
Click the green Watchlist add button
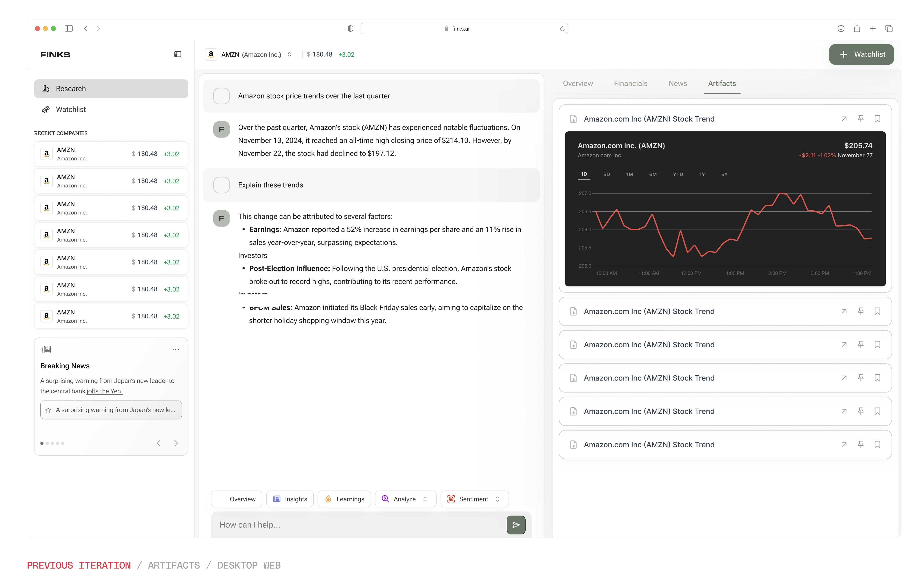point(861,54)
